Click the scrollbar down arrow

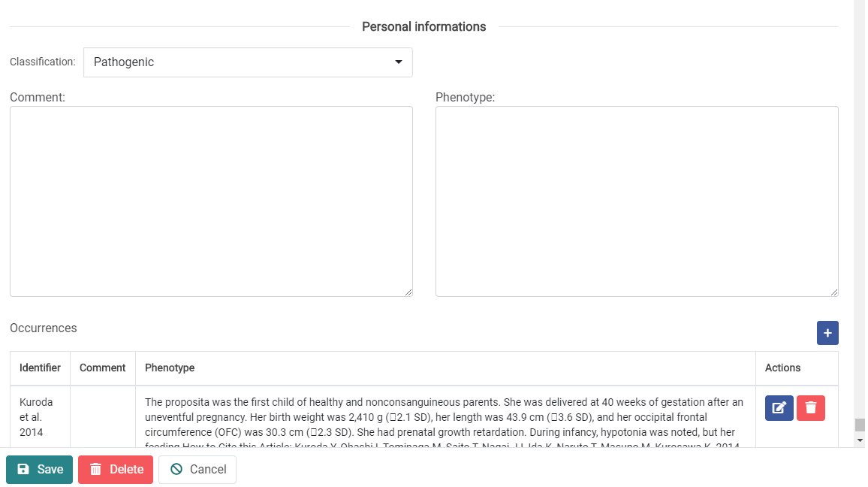(x=860, y=440)
